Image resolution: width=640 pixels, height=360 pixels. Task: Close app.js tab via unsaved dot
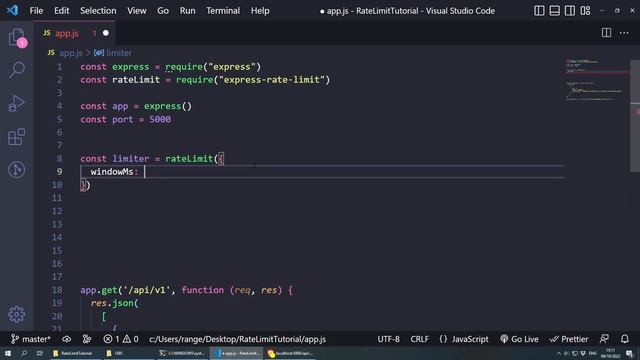[x=106, y=33]
